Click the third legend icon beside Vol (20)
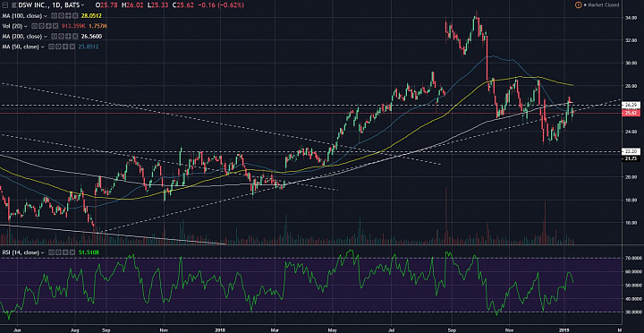Viewport: 644px width, 333px height. (x=48, y=26)
